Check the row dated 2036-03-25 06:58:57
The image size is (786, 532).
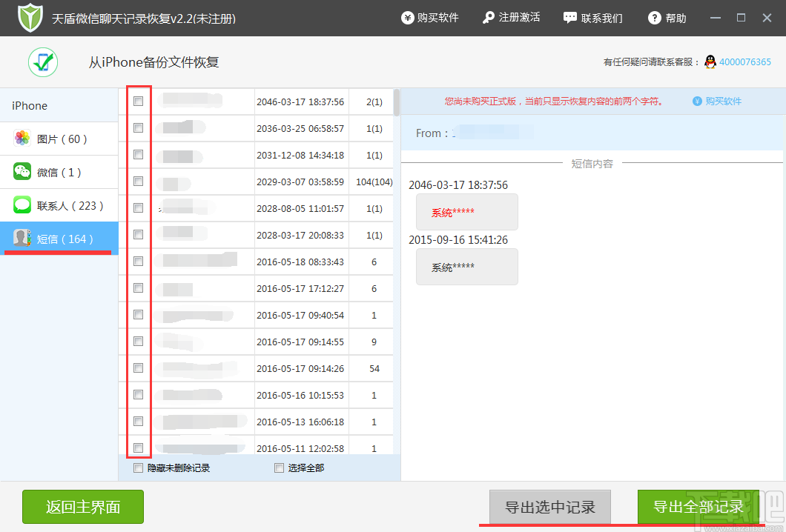click(139, 127)
